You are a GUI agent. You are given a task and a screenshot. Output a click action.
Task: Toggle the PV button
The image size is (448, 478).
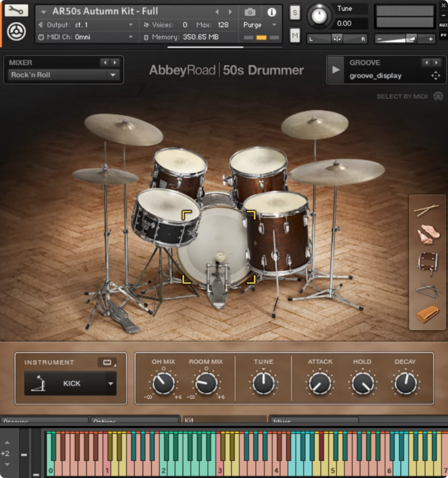tap(444, 35)
